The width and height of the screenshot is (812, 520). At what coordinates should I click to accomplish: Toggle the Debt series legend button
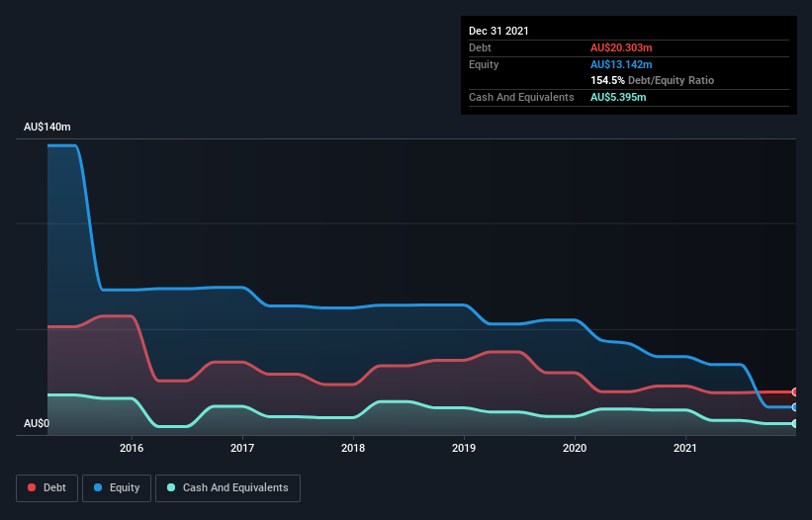click(47, 488)
